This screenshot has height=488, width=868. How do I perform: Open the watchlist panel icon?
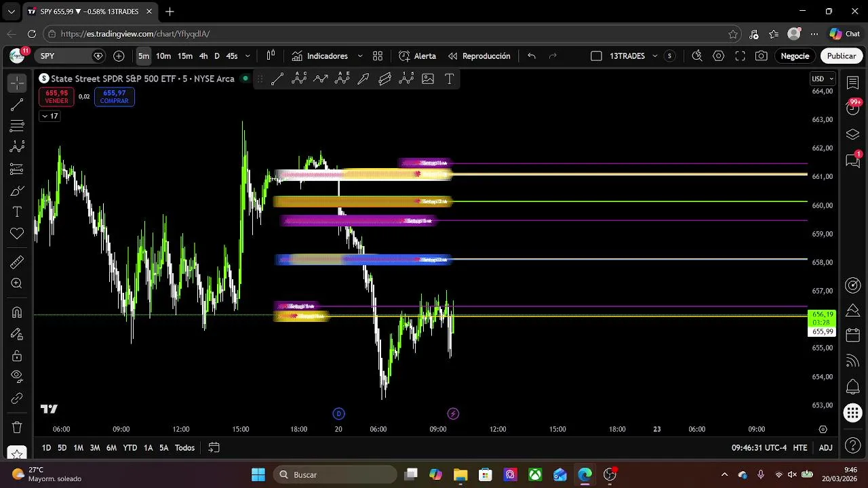tap(853, 83)
